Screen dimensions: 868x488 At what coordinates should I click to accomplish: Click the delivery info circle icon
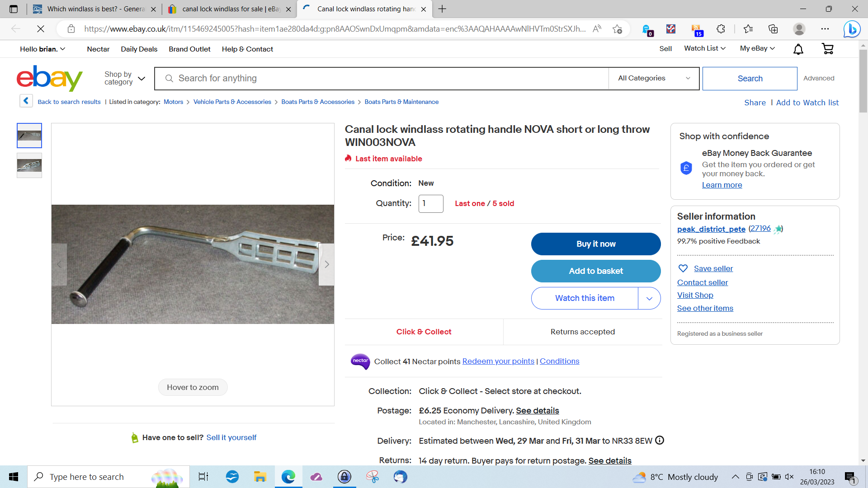[x=660, y=440]
